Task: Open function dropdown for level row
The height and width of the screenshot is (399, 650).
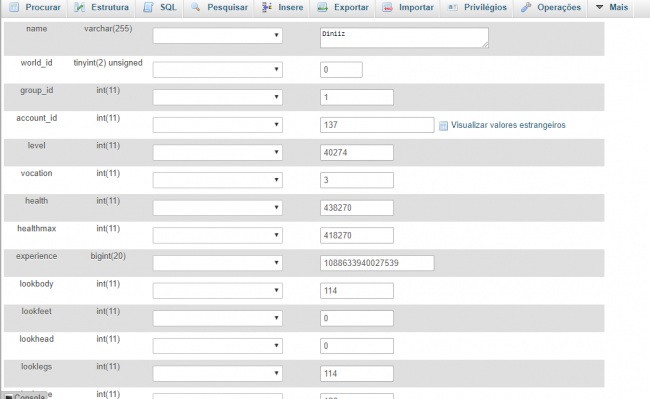Action: click(x=218, y=152)
